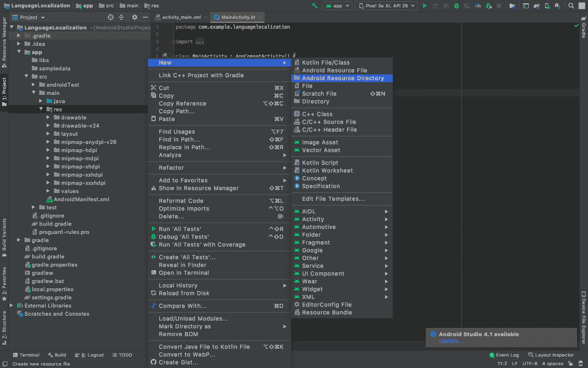Expand the values folder arrow
The height and width of the screenshot is (368, 588).
coord(48,191)
